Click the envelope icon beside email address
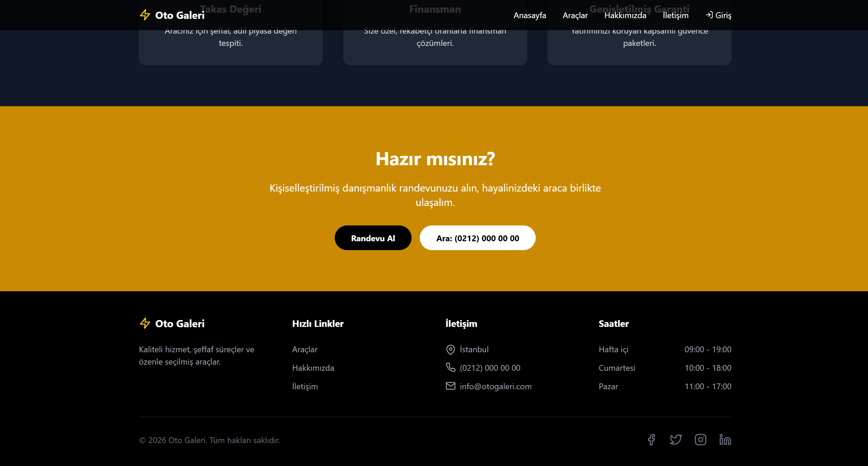Viewport: 868px width, 466px height. pos(450,386)
